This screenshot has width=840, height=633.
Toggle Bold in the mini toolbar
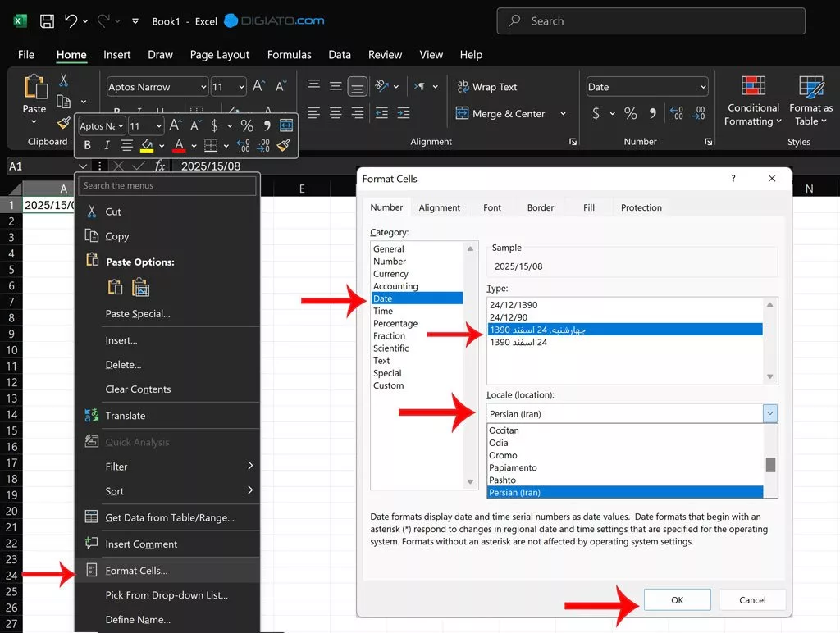click(x=87, y=146)
